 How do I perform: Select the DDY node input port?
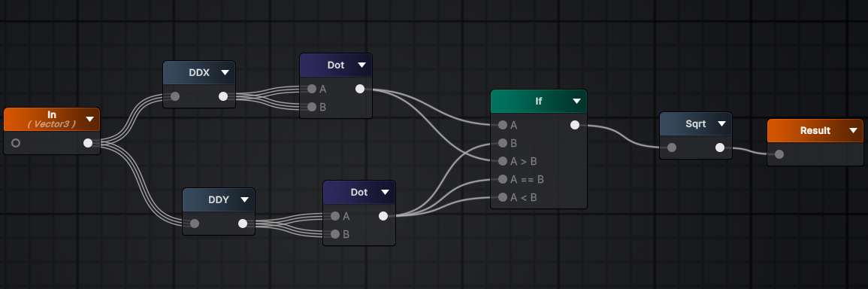[195, 224]
